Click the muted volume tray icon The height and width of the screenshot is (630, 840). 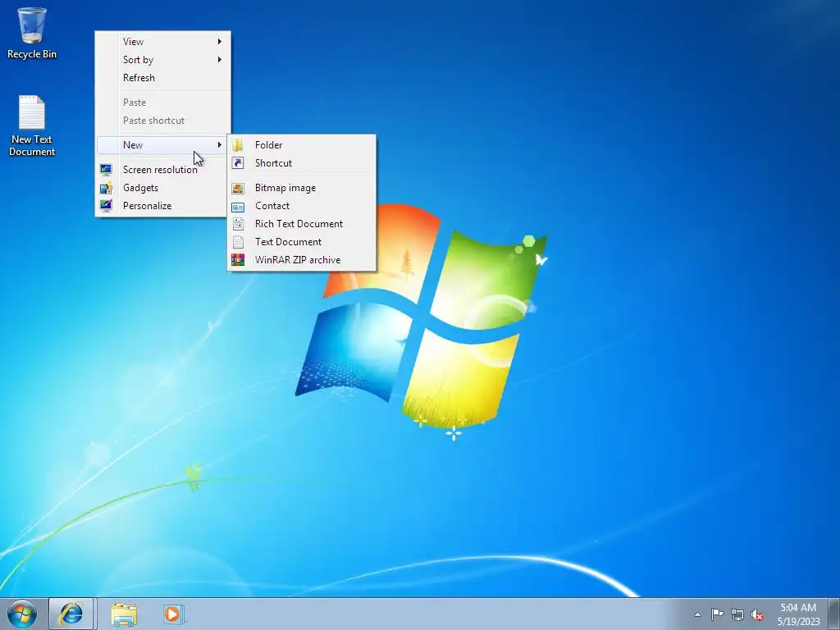pos(757,615)
